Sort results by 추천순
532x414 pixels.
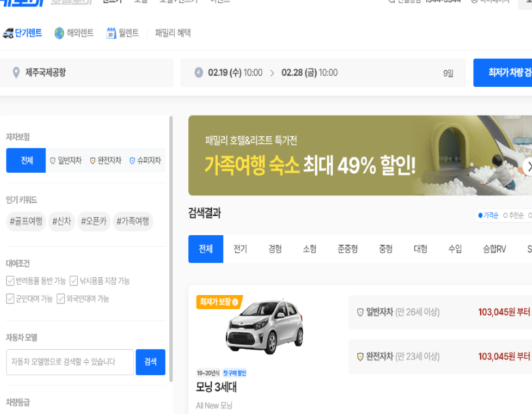[x=514, y=215]
